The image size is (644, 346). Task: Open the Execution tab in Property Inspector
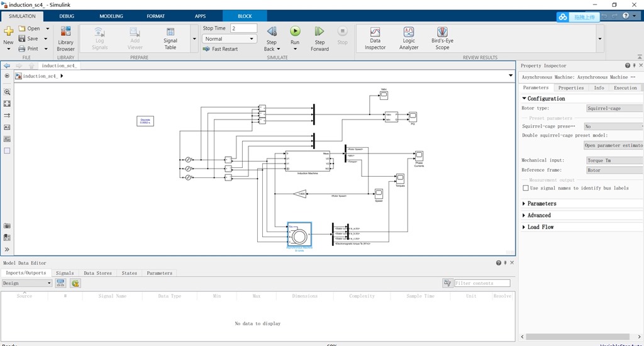point(625,88)
